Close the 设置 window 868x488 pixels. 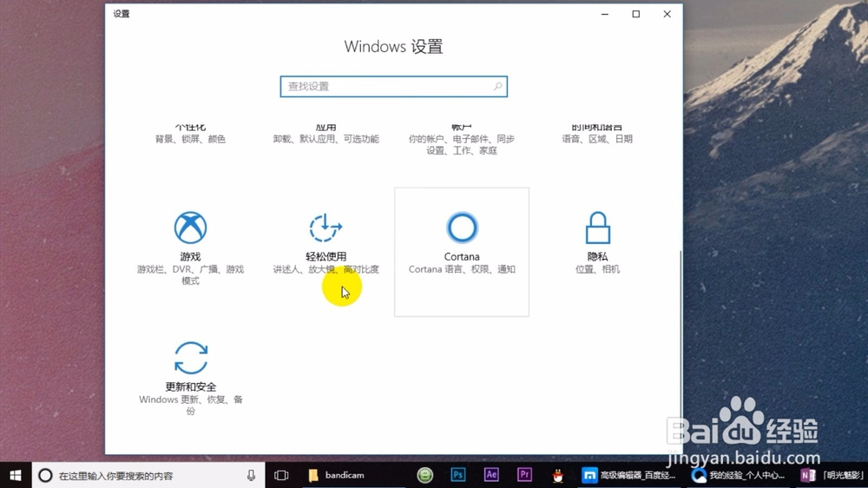[x=667, y=14]
